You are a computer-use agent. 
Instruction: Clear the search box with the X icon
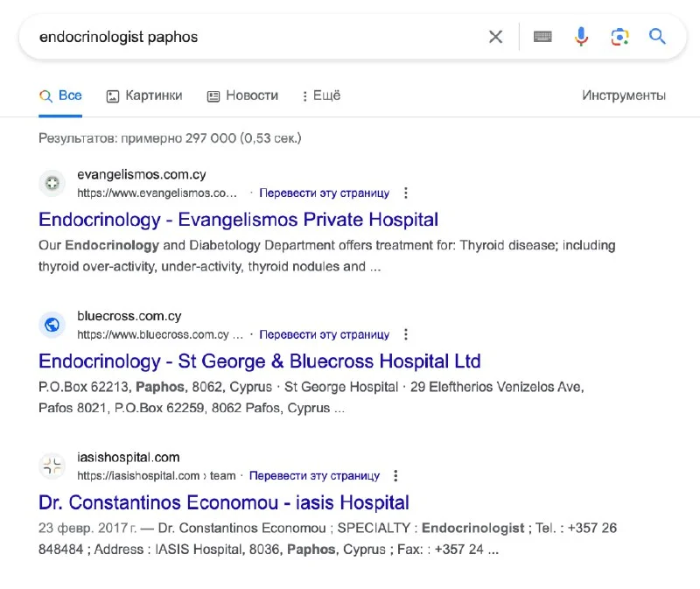pos(495,37)
